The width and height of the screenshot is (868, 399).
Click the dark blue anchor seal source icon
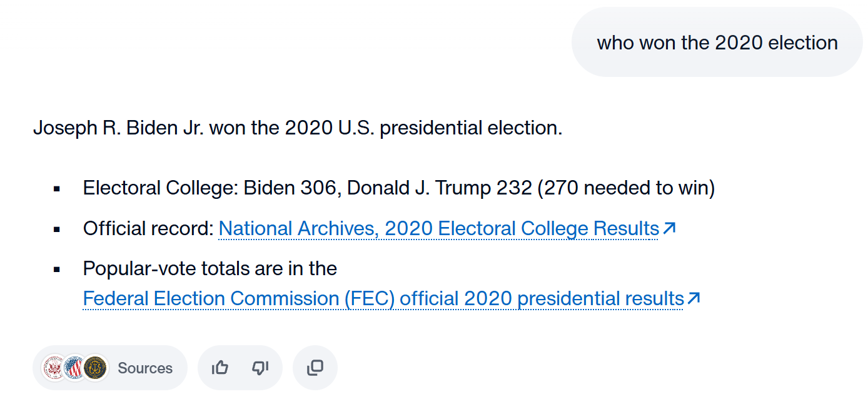click(96, 368)
